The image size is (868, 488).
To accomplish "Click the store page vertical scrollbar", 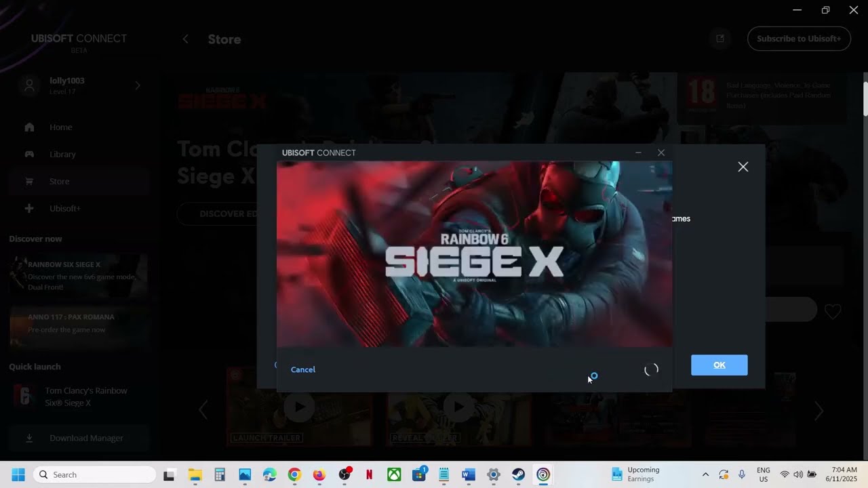I will (x=865, y=98).
